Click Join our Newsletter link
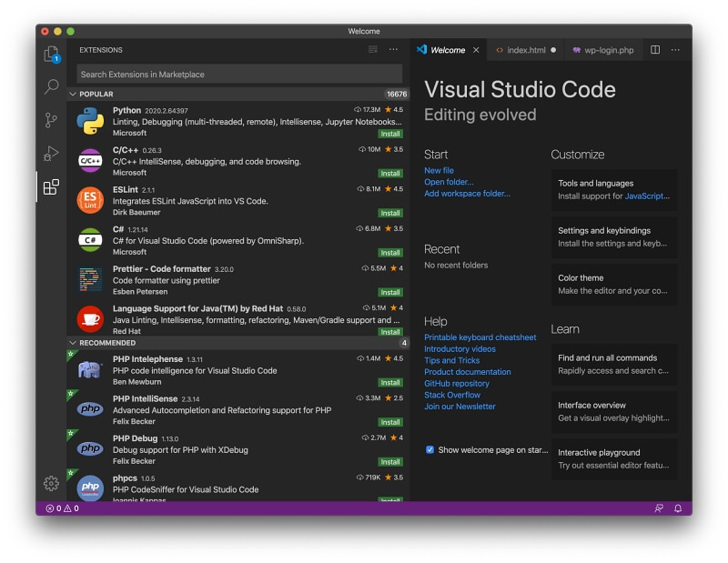This screenshot has height=563, width=728. [x=460, y=407]
